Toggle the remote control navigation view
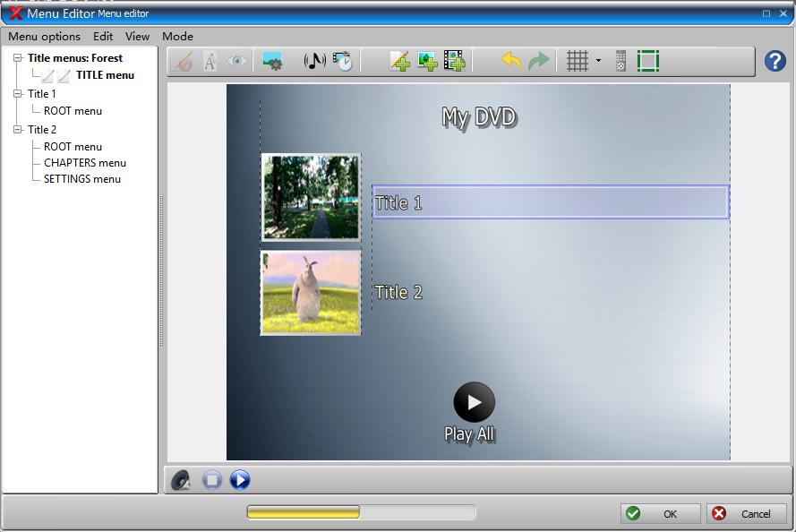The image size is (796, 532). pyautogui.click(x=621, y=60)
